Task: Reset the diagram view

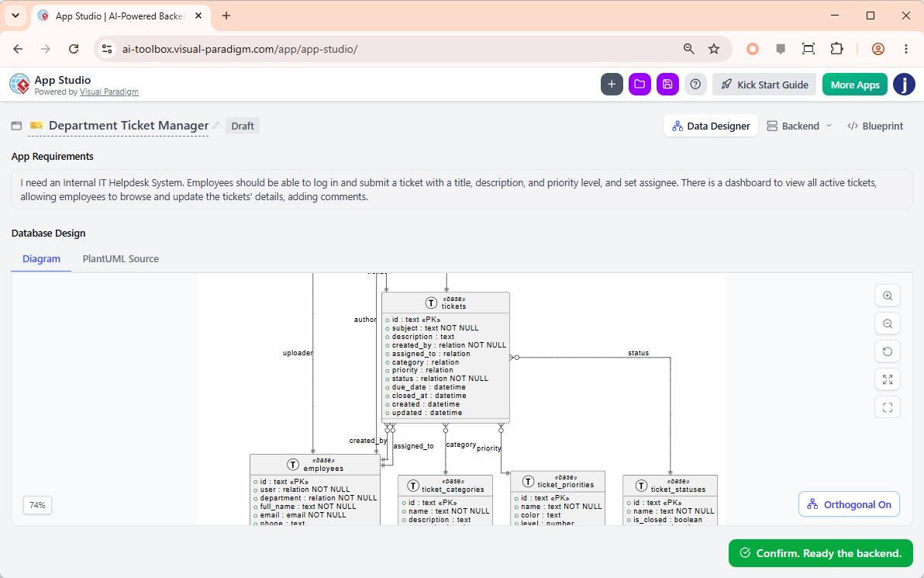Action: coord(888,351)
